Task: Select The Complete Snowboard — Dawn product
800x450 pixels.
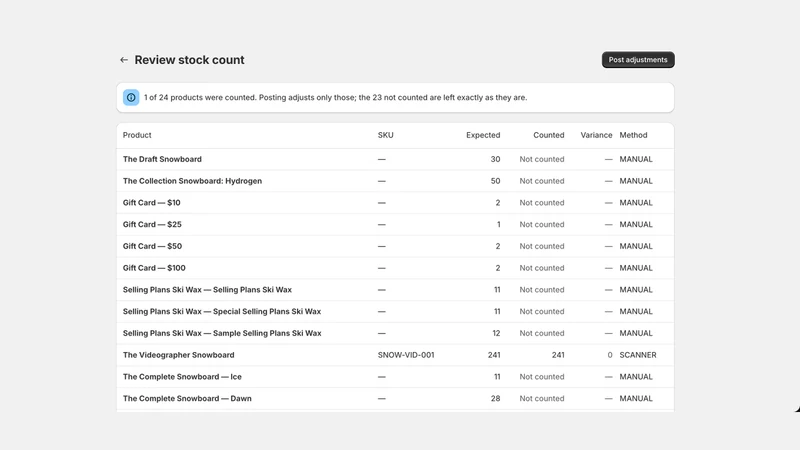Action: 187,398
